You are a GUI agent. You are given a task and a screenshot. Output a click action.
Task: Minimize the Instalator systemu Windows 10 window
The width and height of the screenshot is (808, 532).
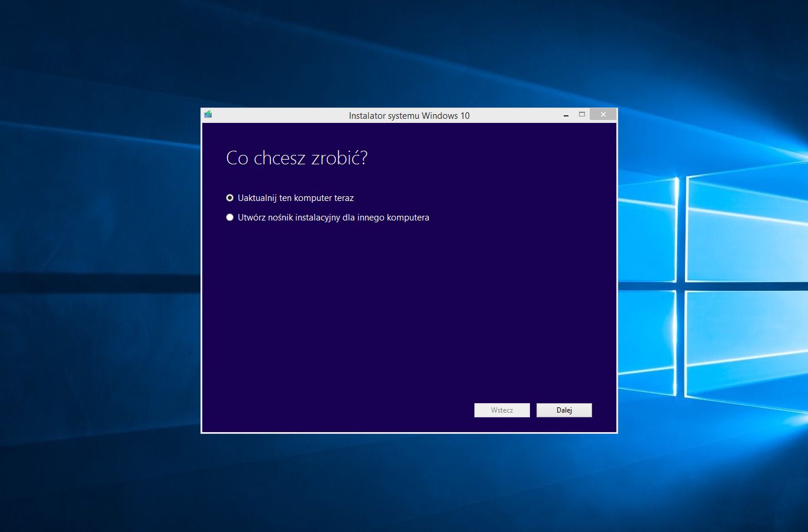(566, 115)
